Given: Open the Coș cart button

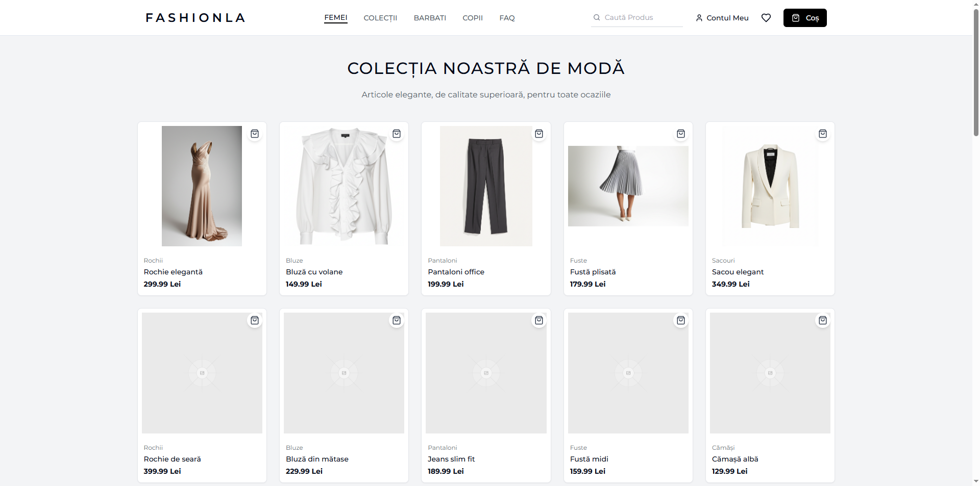Looking at the screenshot, I should click(x=805, y=18).
